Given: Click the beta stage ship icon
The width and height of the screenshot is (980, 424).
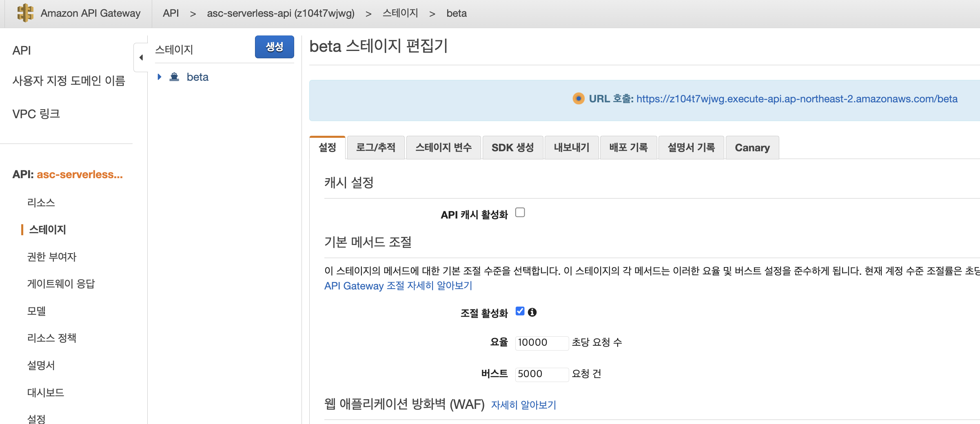Looking at the screenshot, I should click(x=174, y=77).
